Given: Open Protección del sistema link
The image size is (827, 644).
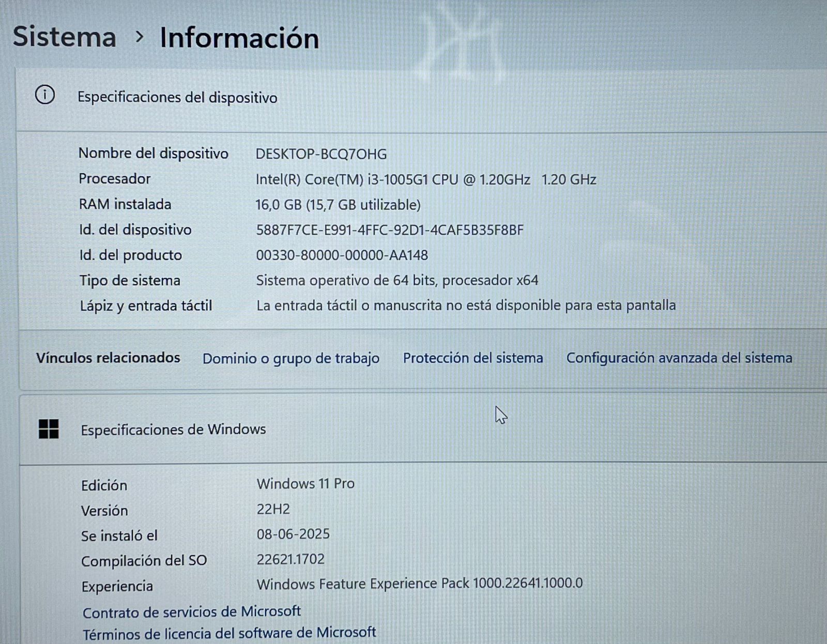Looking at the screenshot, I should point(473,358).
